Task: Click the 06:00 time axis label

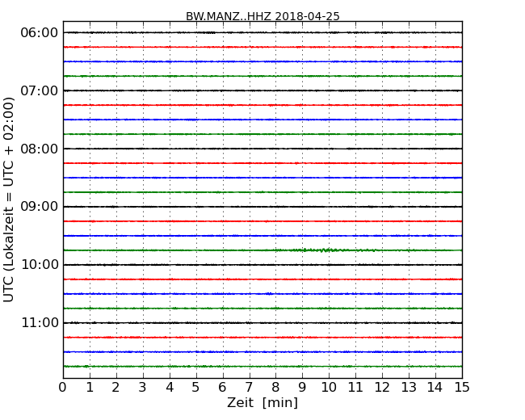Action: [x=40, y=33]
